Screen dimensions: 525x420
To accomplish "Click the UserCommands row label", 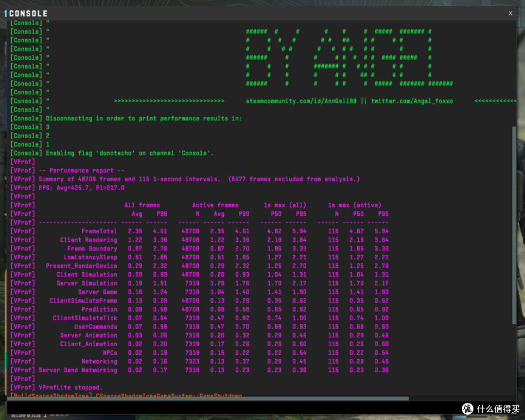I will point(96,327).
